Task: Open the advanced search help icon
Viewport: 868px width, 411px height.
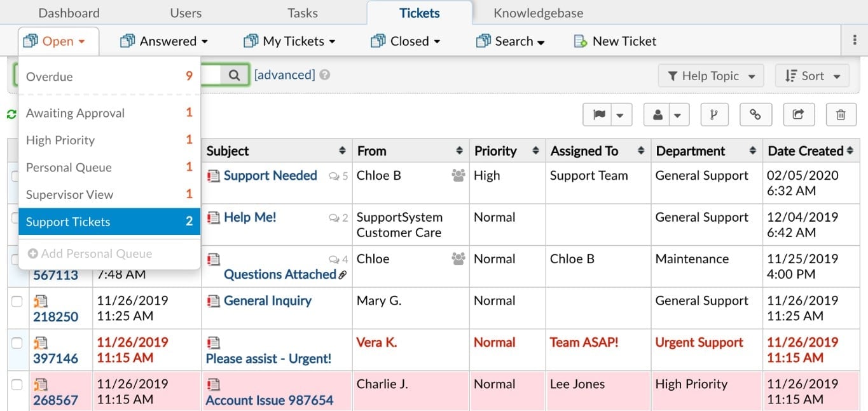Action: (325, 75)
